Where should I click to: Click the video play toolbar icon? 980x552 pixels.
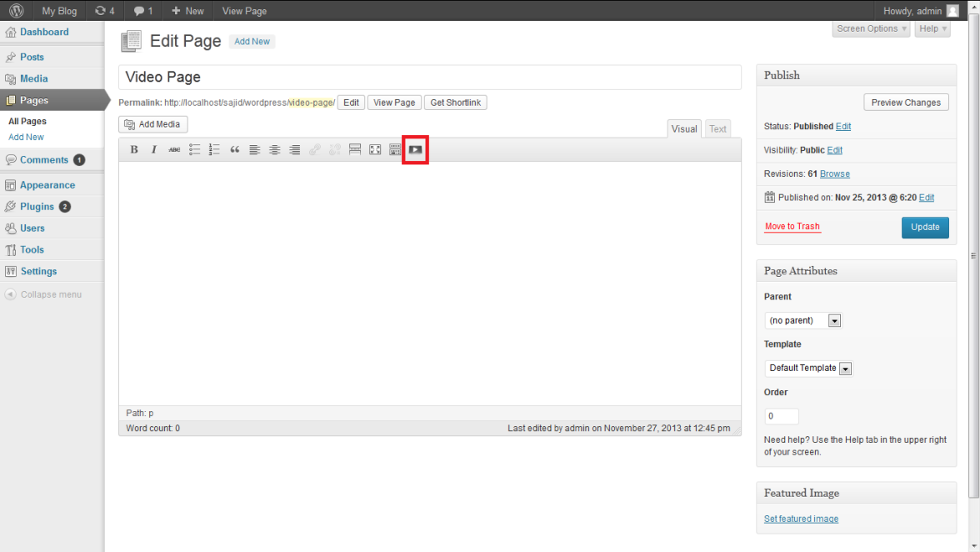point(415,150)
